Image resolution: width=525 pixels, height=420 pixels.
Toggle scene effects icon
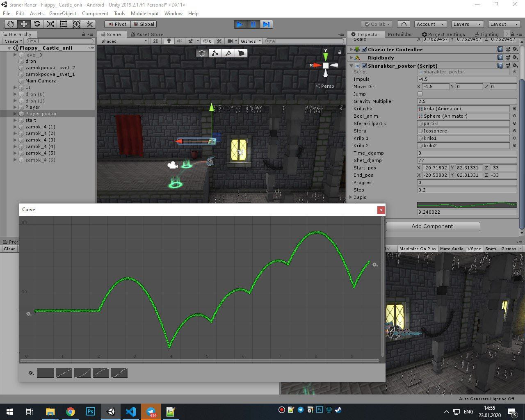[191, 41]
